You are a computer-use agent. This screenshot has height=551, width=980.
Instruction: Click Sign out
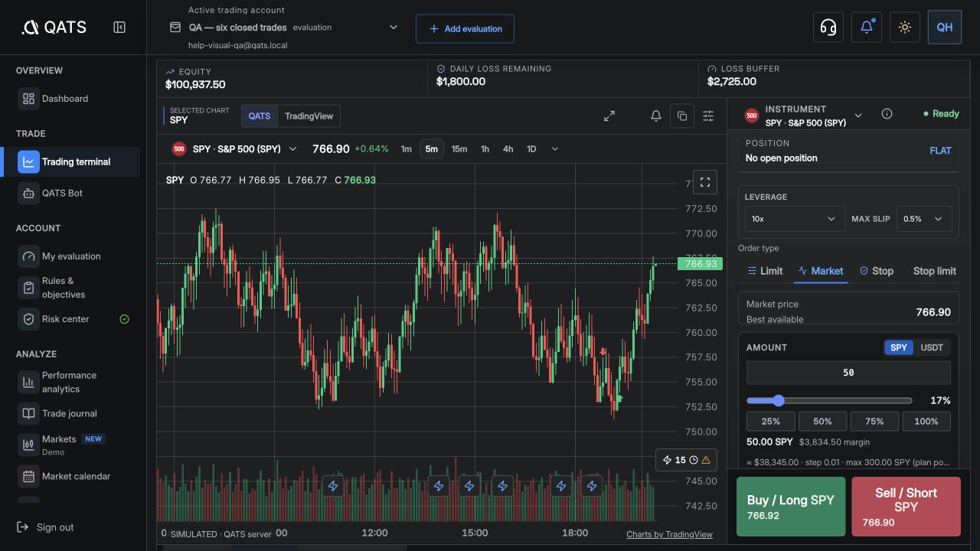46,527
